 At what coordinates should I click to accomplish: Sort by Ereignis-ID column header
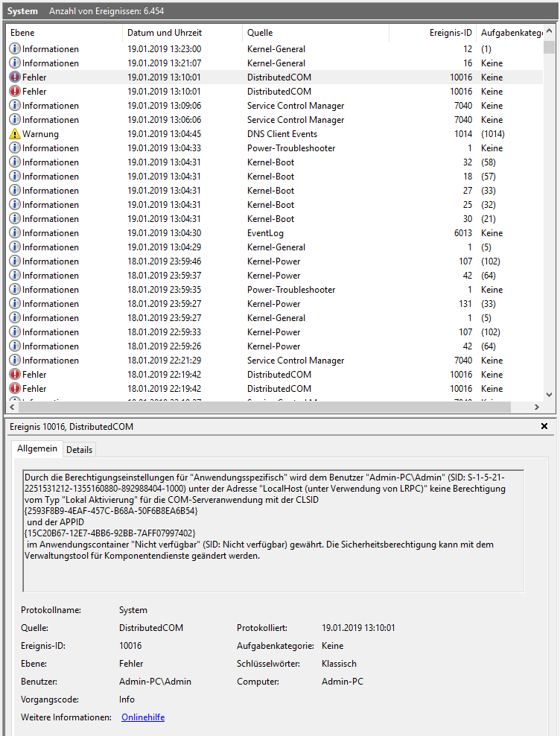coord(433,32)
